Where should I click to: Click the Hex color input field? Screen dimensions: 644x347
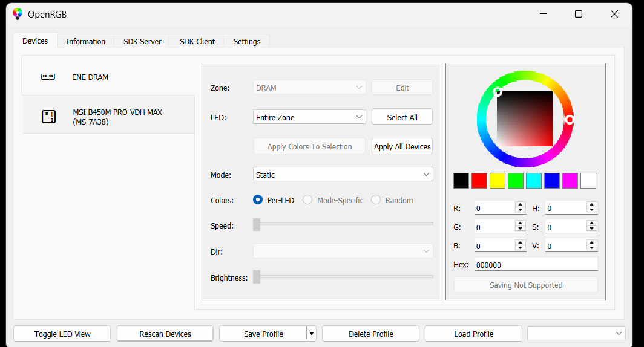[536, 265]
